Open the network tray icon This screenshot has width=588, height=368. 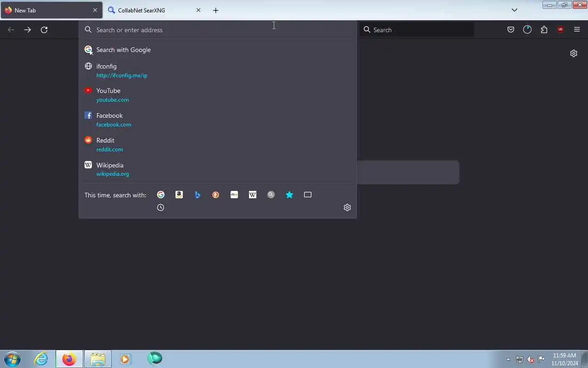click(x=520, y=359)
